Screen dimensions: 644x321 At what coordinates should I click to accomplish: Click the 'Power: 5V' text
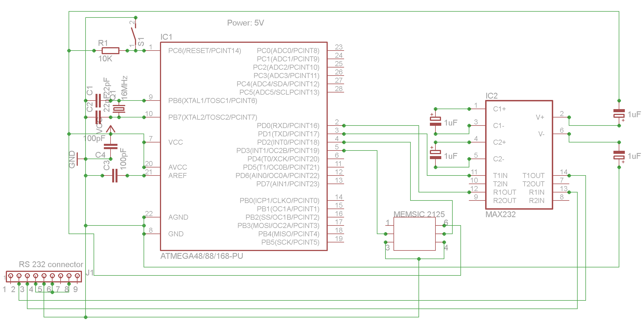click(245, 23)
